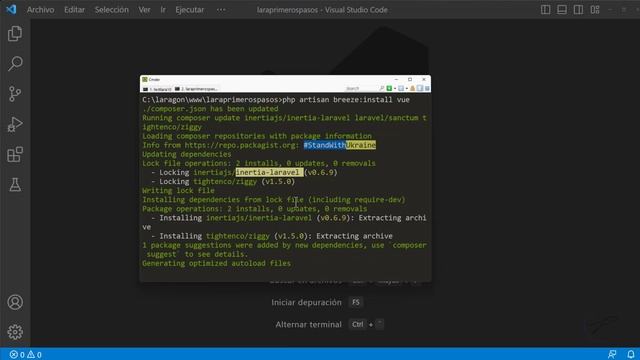Image resolution: width=640 pixels, height=360 pixels.
Task: Open the Testing flask view
Action: click(x=15, y=184)
